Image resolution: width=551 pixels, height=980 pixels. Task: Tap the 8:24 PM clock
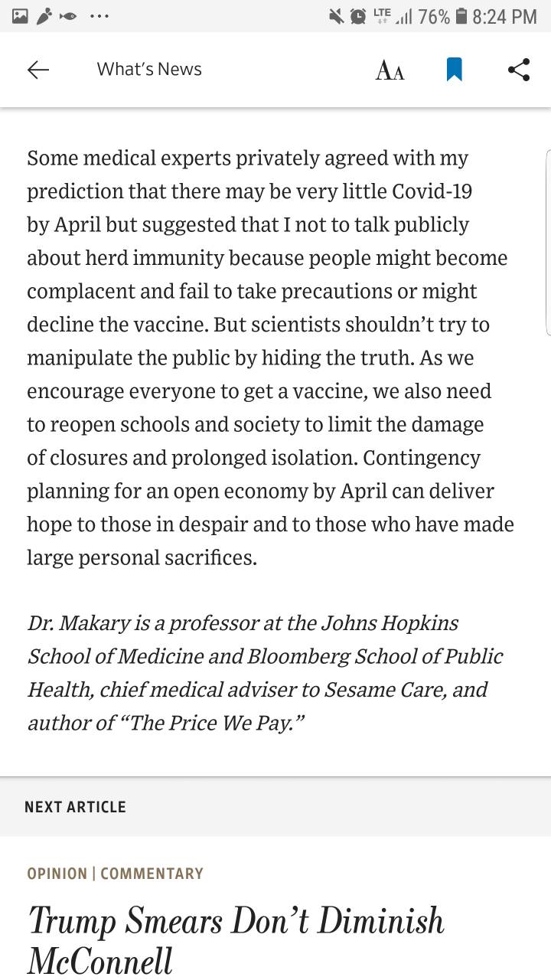tap(505, 17)
